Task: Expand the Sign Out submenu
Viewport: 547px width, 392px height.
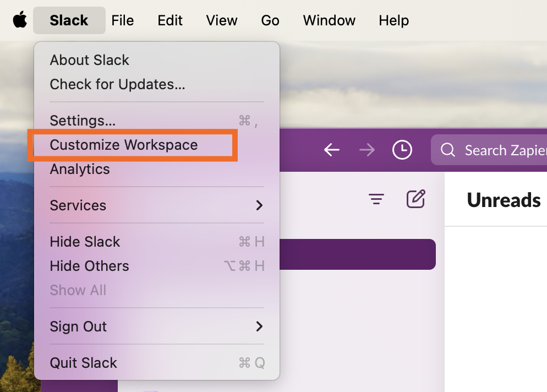Action: tap(157, 326)
